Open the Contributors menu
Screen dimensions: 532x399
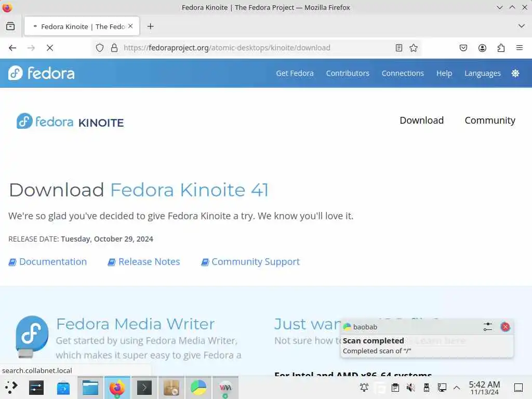tap(348, 73)
